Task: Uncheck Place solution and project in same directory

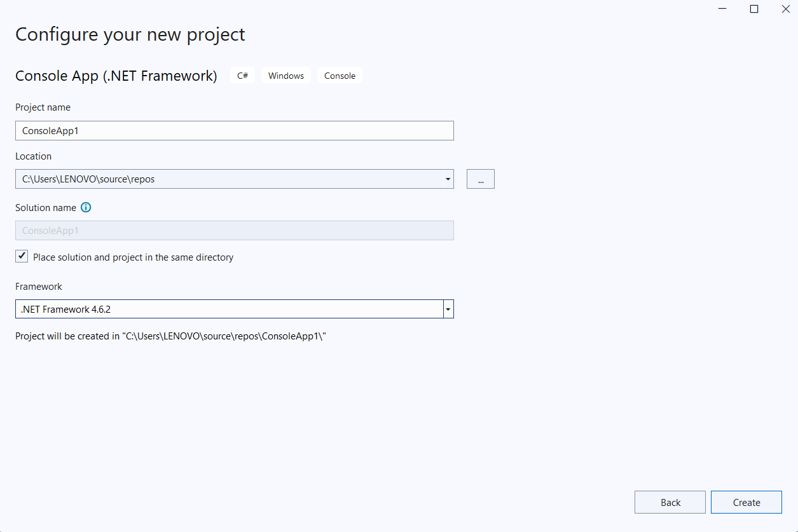Action: [22, 257]
